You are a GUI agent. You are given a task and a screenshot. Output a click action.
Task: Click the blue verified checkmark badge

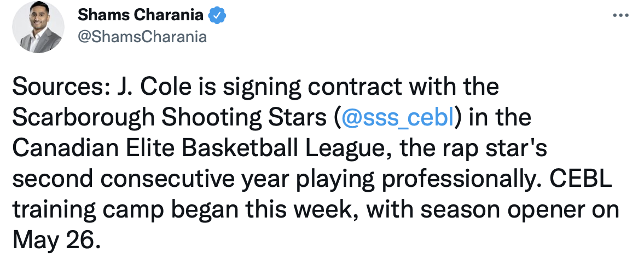219,16
